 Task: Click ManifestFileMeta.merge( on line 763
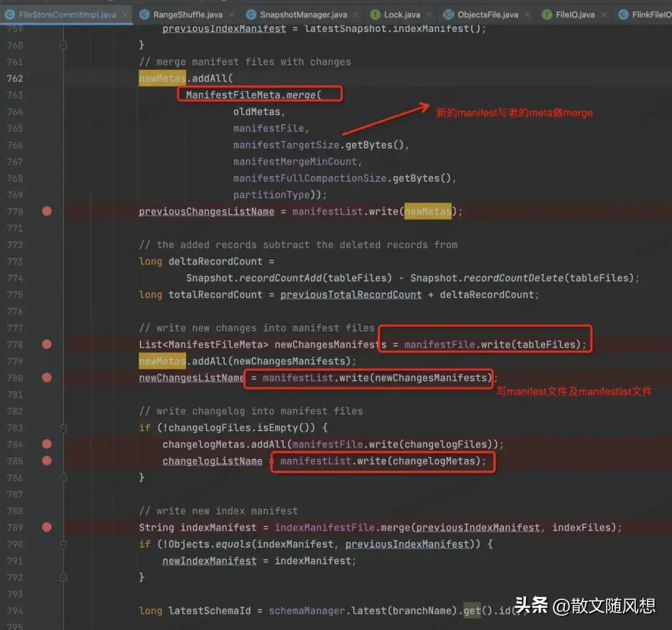[x=254, y=95]
